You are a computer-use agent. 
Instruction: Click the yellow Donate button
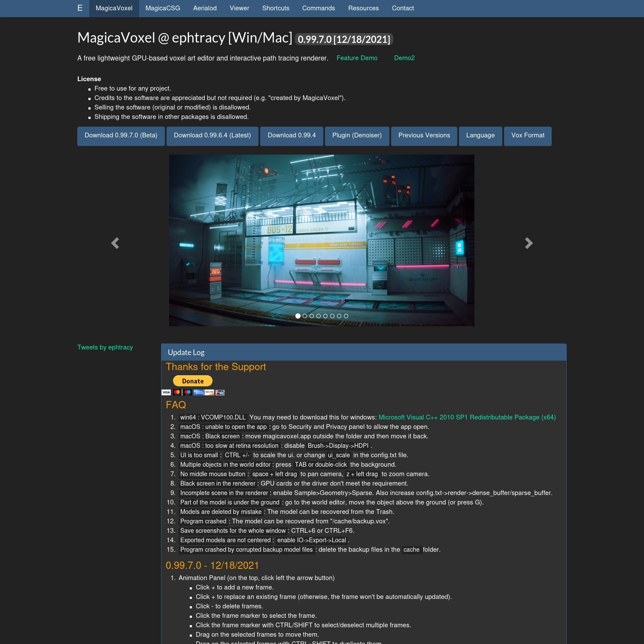(x=193, y=381)
